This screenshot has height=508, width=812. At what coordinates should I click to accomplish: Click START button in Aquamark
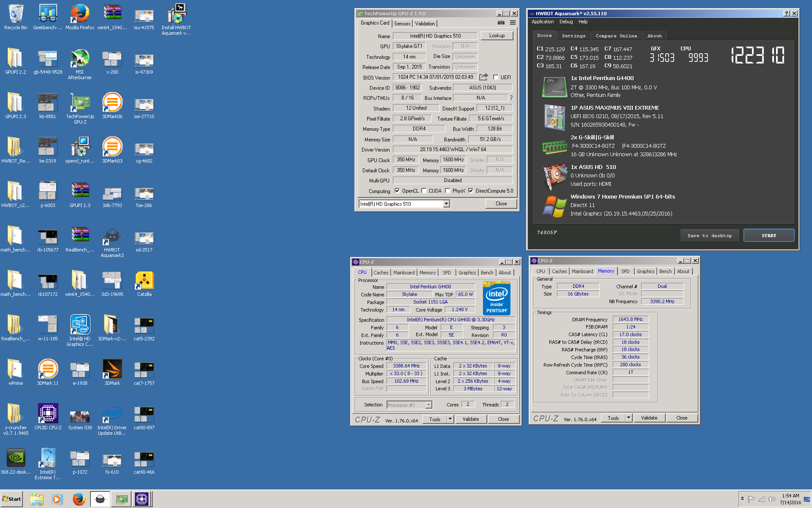click(x=769, y=235)
